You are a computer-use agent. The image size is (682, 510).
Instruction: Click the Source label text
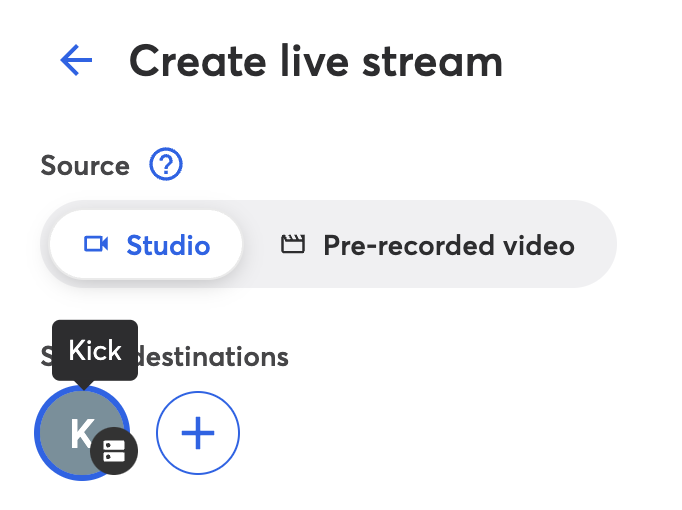pos(85,165)
